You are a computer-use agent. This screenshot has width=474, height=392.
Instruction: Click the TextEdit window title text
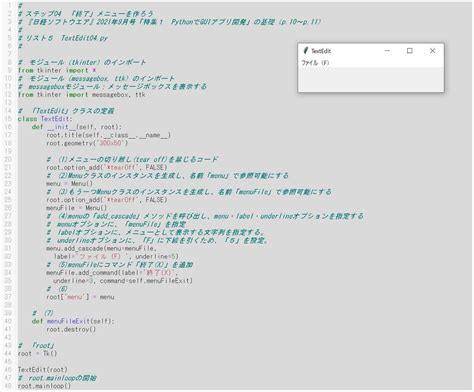pyautogui.click(x=321, y=51)
